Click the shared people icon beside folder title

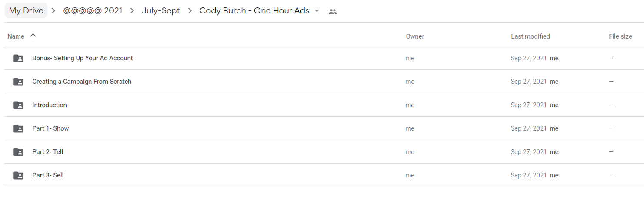[333, 12]
